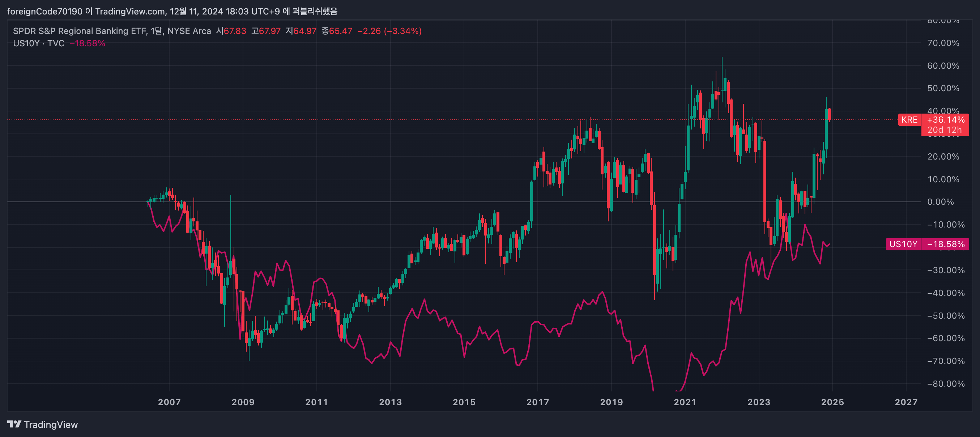Click the +36.14% KRE price label

tap(945, 119)
